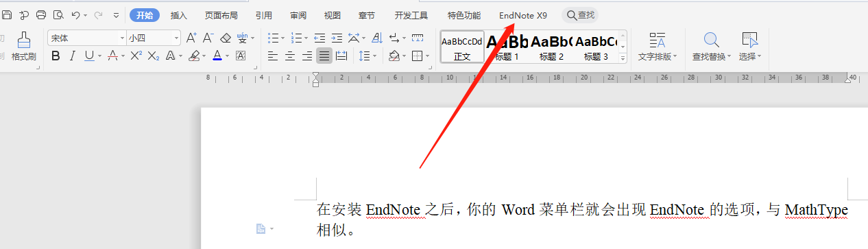Click the first-line indent marker on ruler

click(x=315, y=75)
